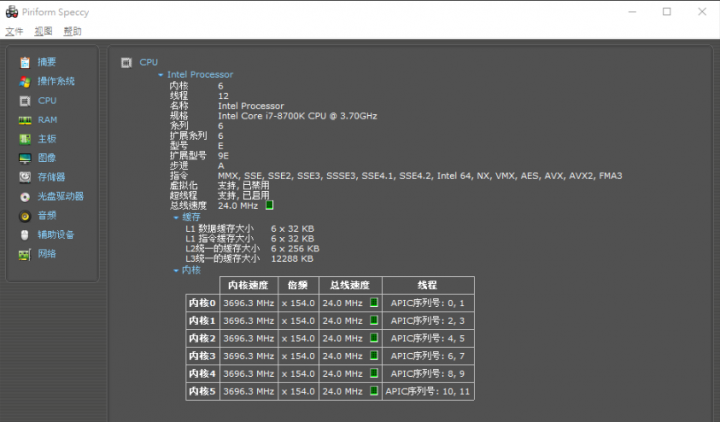Click the Intel Processor node label
Screen dimensions: 720x422
click(200, 74)
